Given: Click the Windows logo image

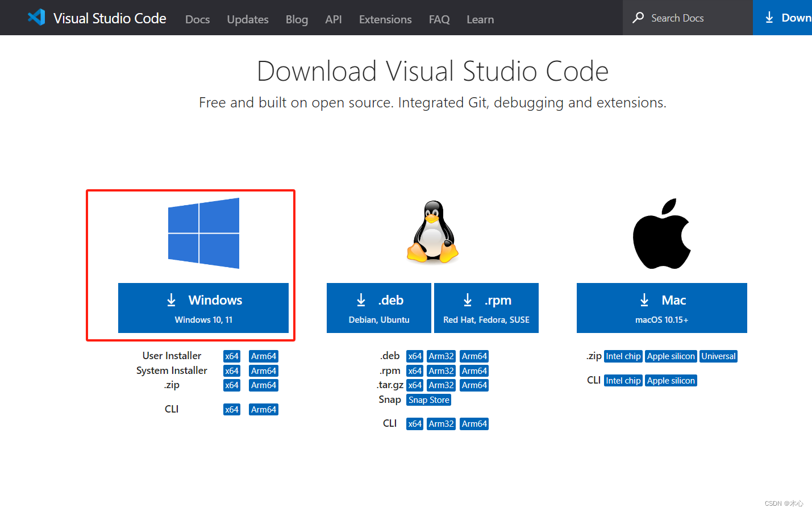Looking at the screenshot, I should coord(203,233).
